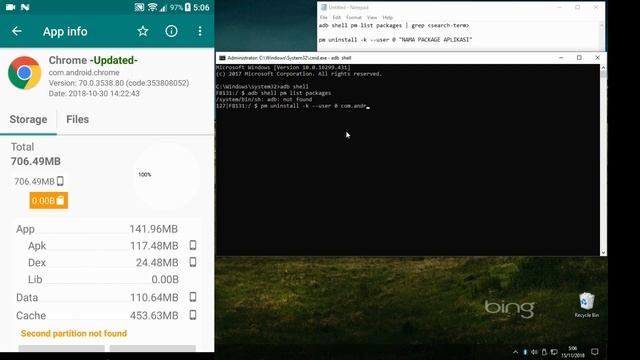Tap phone icon beside 706.49MB total
The width and height of the screenshot is (640, 360).
pos(60,181)
